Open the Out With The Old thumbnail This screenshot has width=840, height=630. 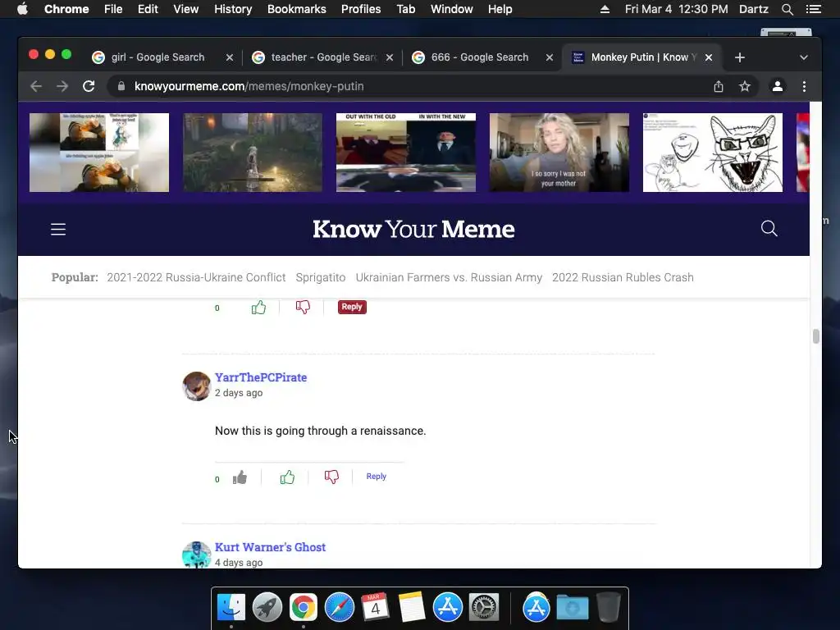(405, 152)
